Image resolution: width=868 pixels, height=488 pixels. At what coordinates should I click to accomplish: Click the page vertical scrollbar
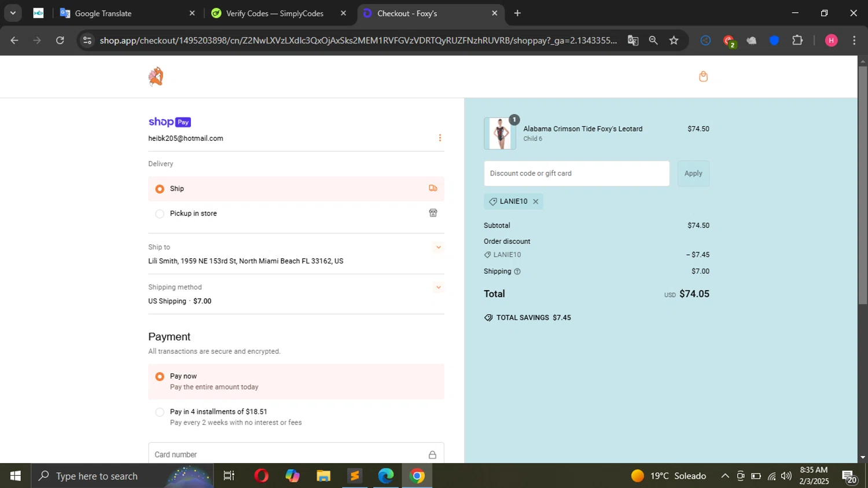point(863,185)
